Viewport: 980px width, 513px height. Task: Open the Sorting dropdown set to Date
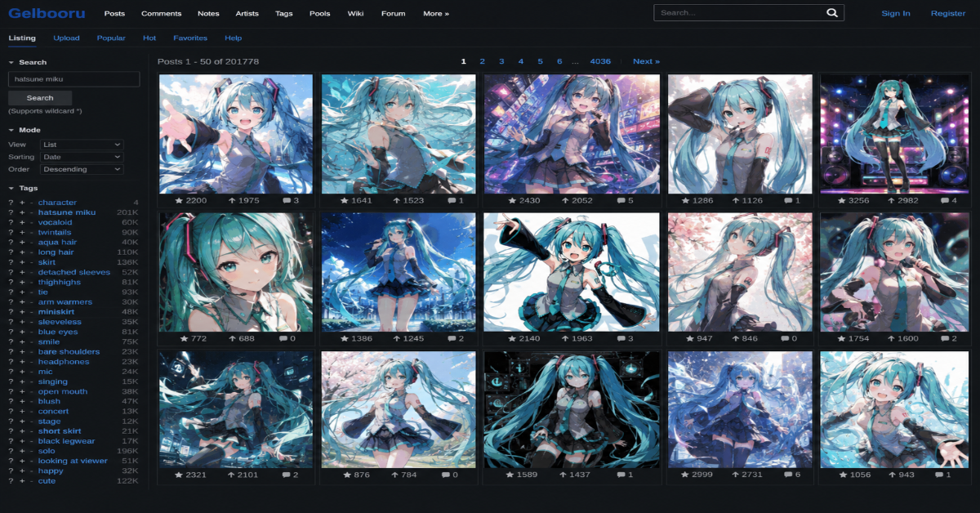coord(82,157)
